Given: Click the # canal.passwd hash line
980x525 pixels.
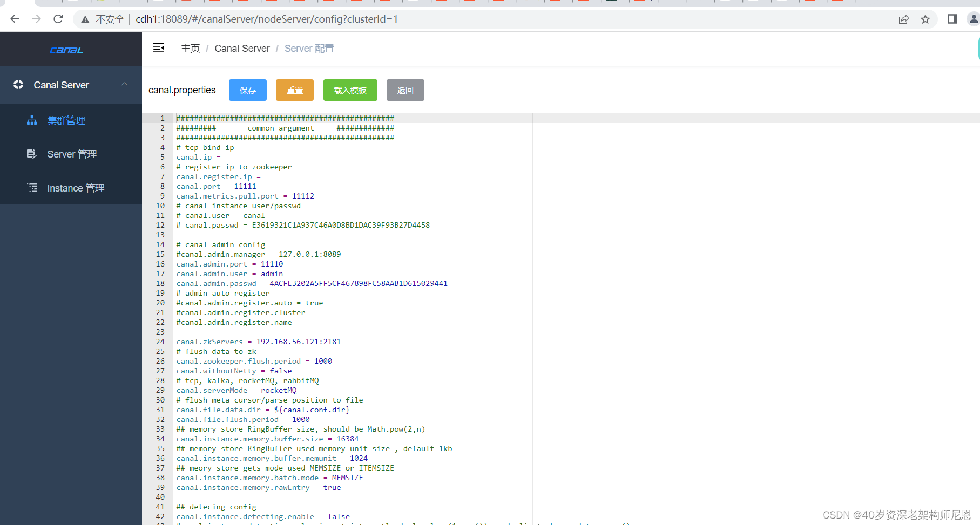Looking at the screenshot, I should tap(303, 225).
